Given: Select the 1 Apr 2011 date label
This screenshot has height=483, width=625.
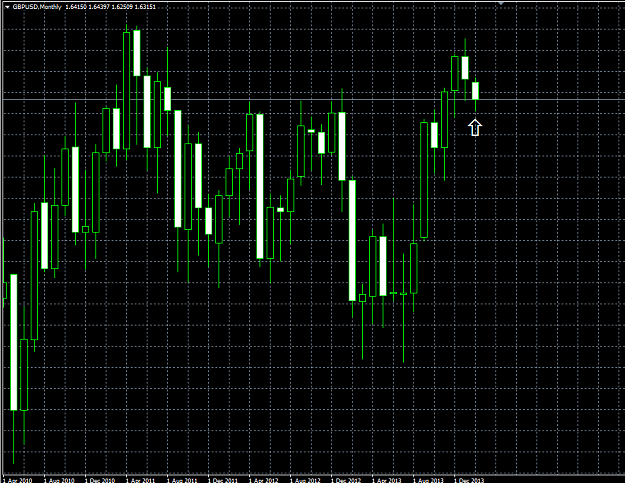Looking at the screenshot, I should pyautogui.click(x=140, y=480).
